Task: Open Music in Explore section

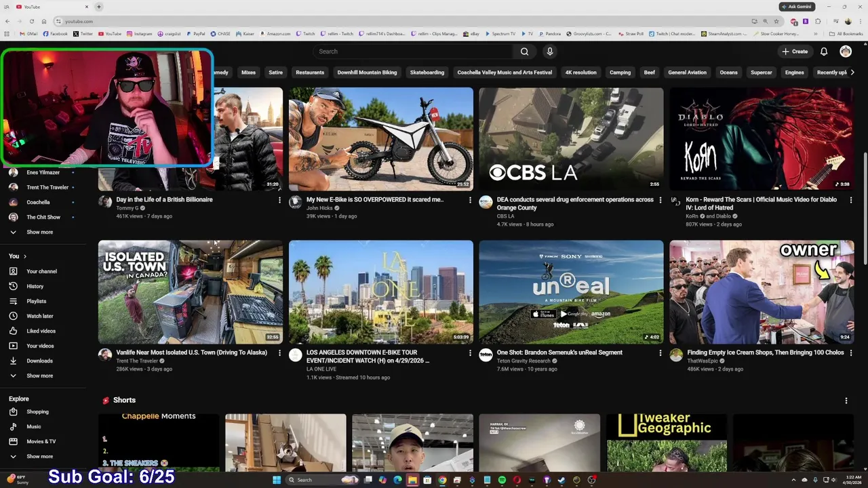Action: 34,426
